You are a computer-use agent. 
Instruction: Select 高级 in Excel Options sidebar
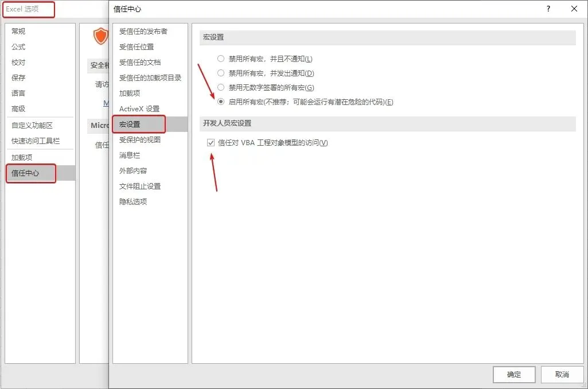40,109
